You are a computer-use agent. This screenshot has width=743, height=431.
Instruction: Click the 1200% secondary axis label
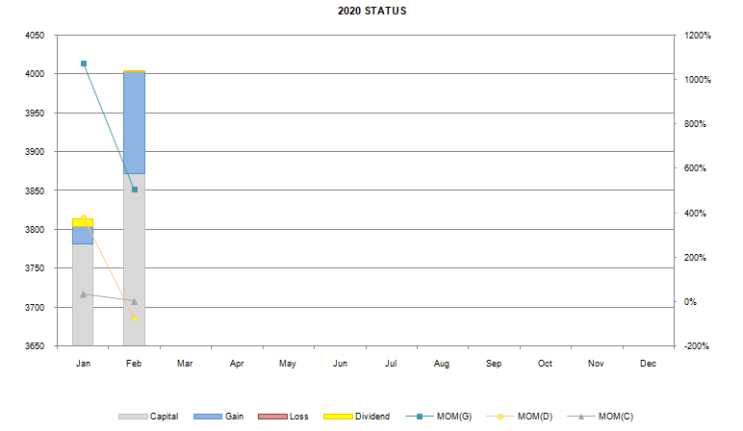coord(698,36)
